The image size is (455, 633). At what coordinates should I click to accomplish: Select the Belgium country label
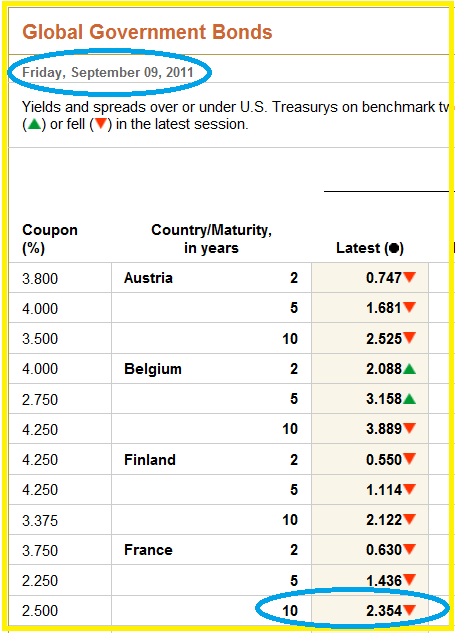153,369
